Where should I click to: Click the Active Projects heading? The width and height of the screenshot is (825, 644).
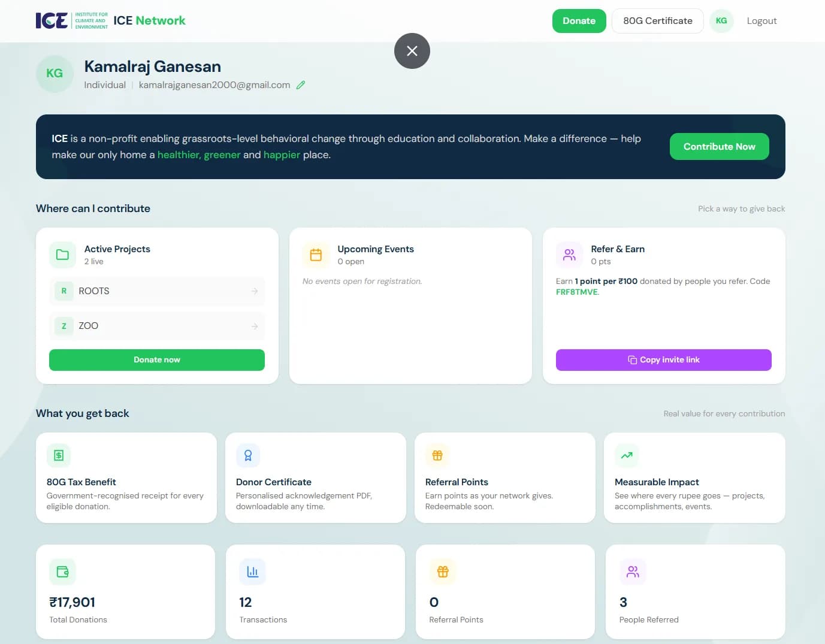[x=117, y=249]
